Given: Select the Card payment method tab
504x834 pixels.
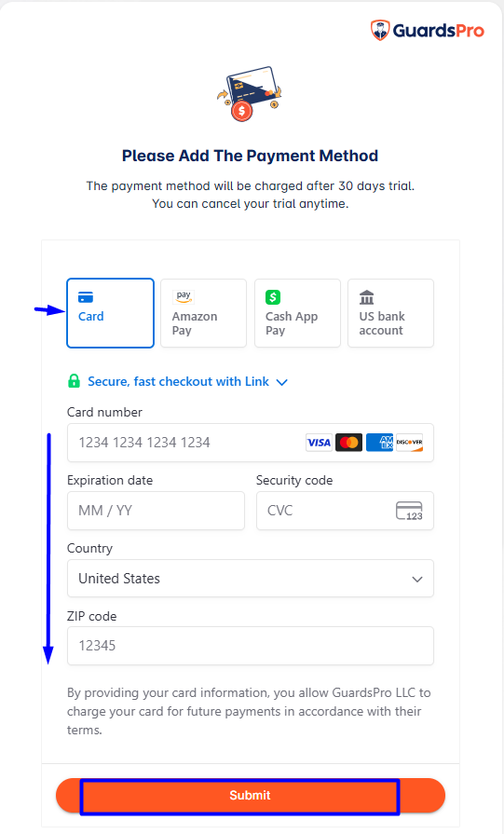Looking at the screenshot, I should [111, 313].
